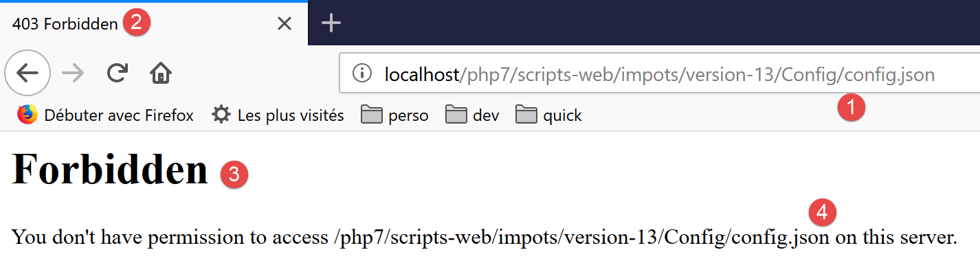
Task: Open the Débuter avec Firefox bookmark
Action: 105,115
